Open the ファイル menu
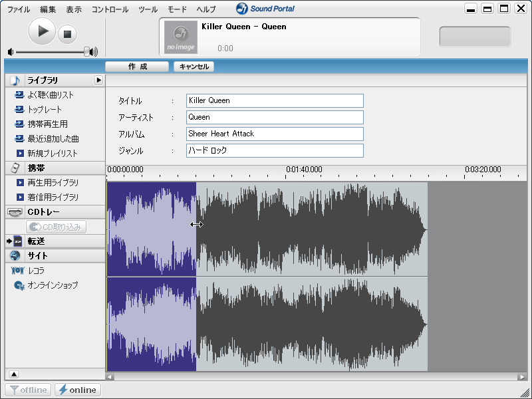Viewport: 532px width, 399px height. coord(19,9)
